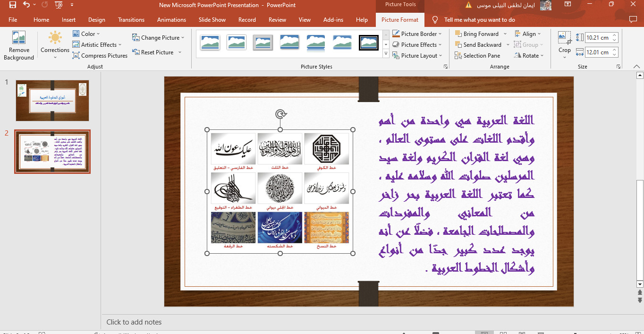The image size is (644, 334).
Task: Open the Selection Pane
Action: click(x=477, y=56)
